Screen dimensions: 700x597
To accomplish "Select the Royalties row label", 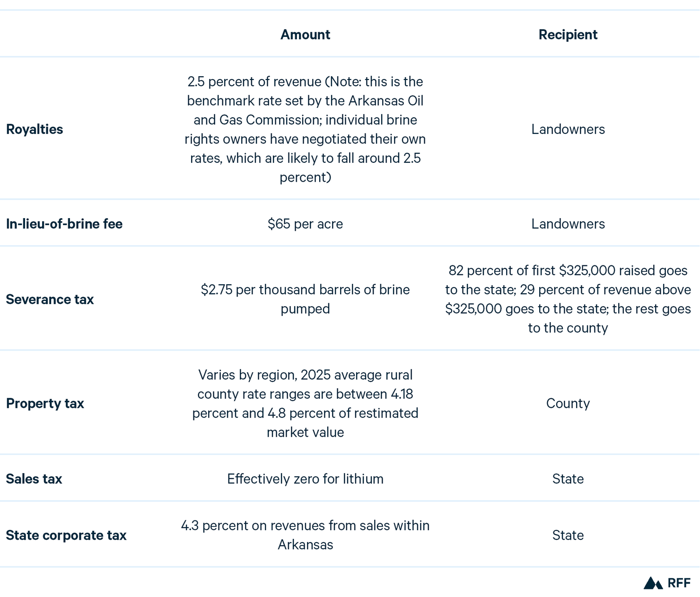I will (x=35, y=129).
